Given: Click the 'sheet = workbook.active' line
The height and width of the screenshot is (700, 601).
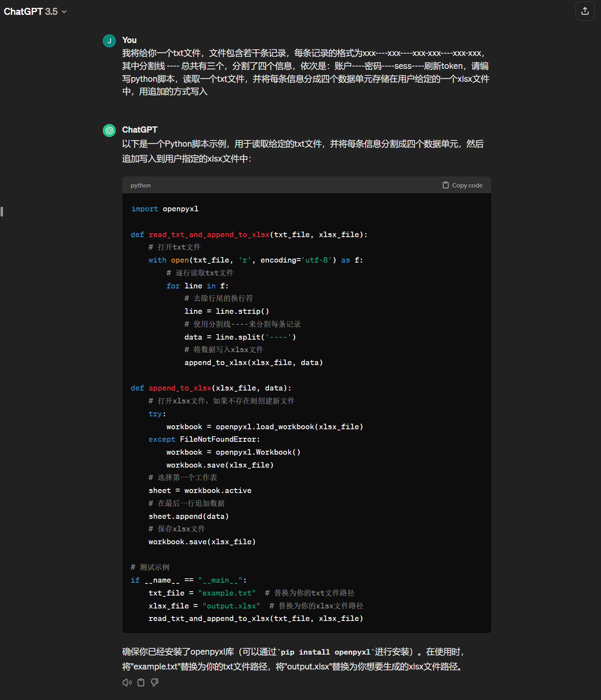Looking at the screenshot, I should pyautogui.click(x=200, y=491).
